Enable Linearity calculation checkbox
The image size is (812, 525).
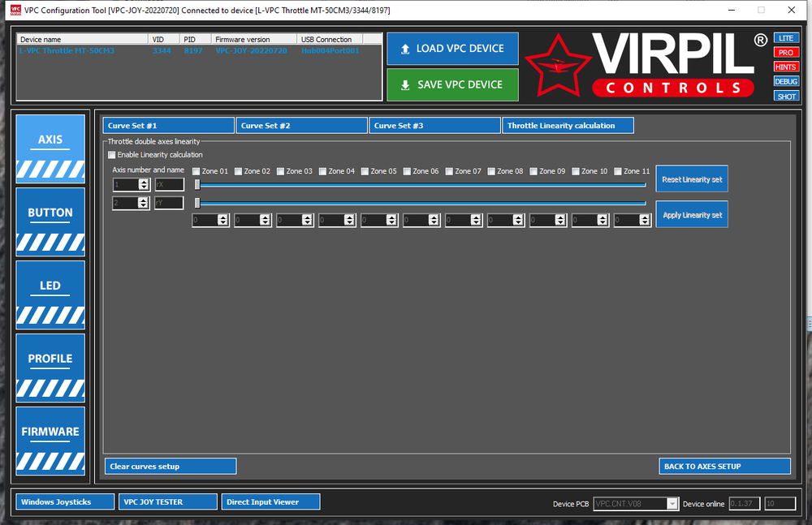click(111, 155)
